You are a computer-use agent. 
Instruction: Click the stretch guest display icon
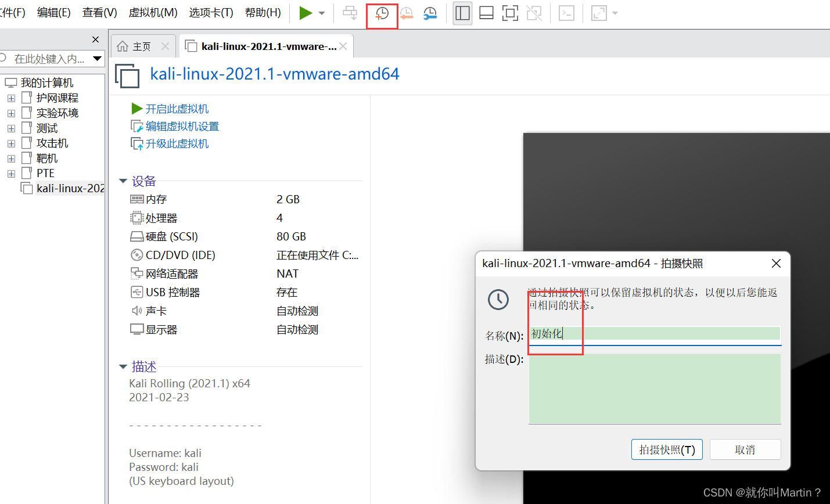pyautogui.click(x=598, y=13)
